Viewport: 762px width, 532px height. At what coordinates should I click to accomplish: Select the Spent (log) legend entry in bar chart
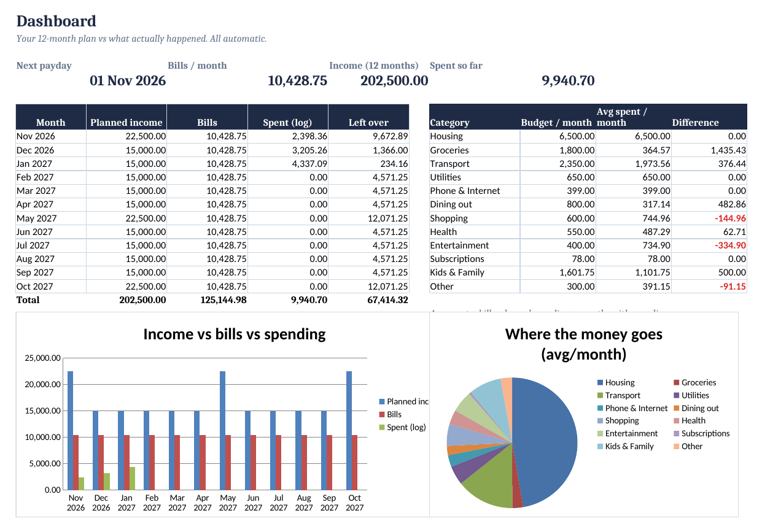pyautogui.click(x=402, y=427)
